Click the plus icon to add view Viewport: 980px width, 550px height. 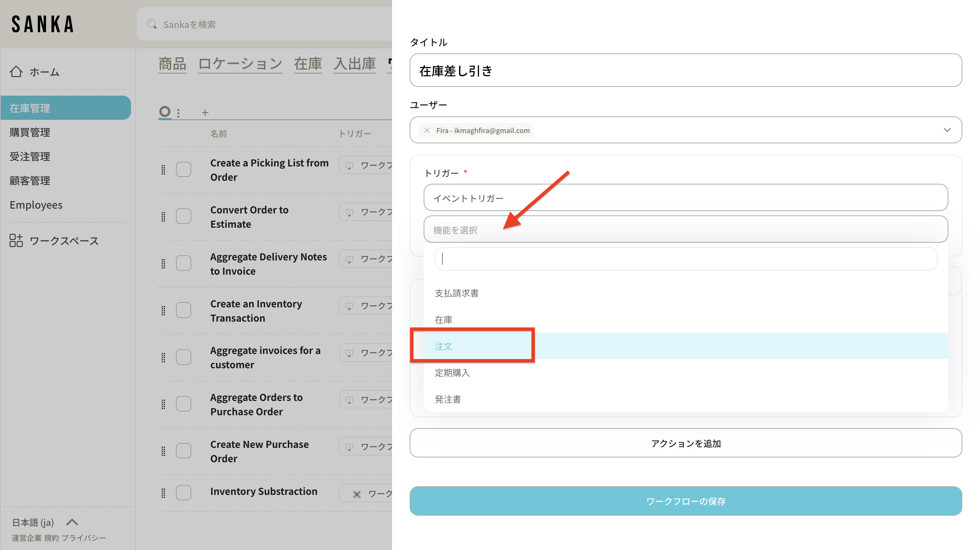205,113
